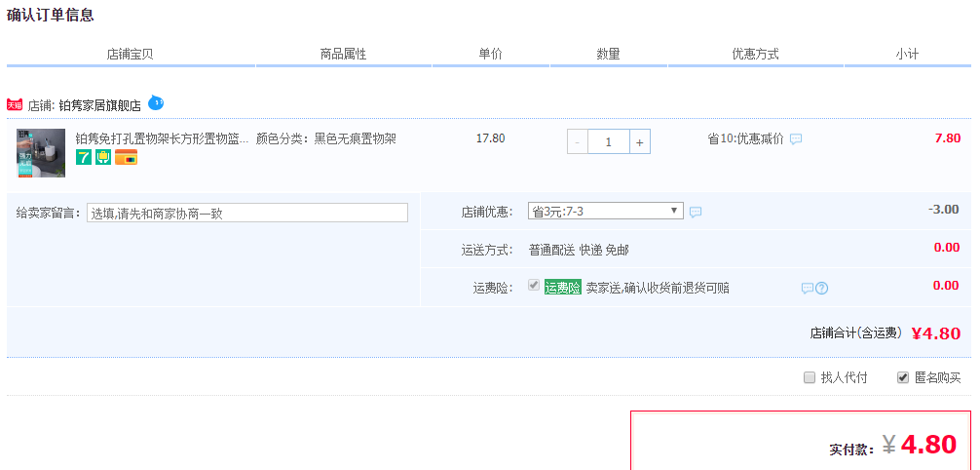Open the 店铺优惠 省3元:7-3 dropdown
980x470 pixels.
606,211
